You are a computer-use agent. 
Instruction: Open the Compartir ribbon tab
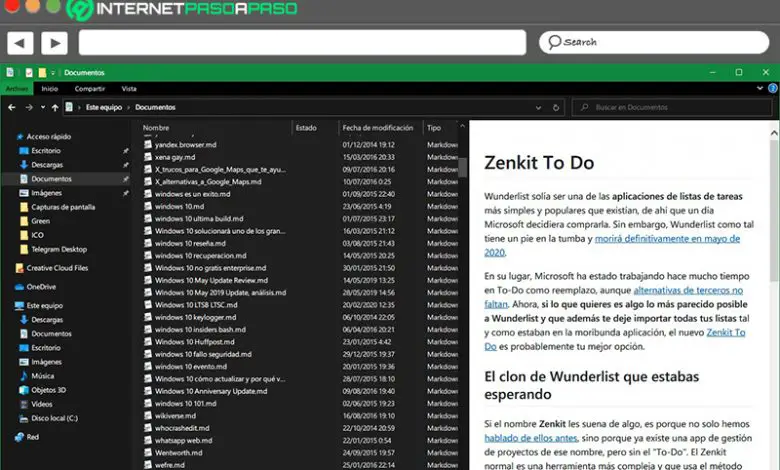click(x=90, y=89)
